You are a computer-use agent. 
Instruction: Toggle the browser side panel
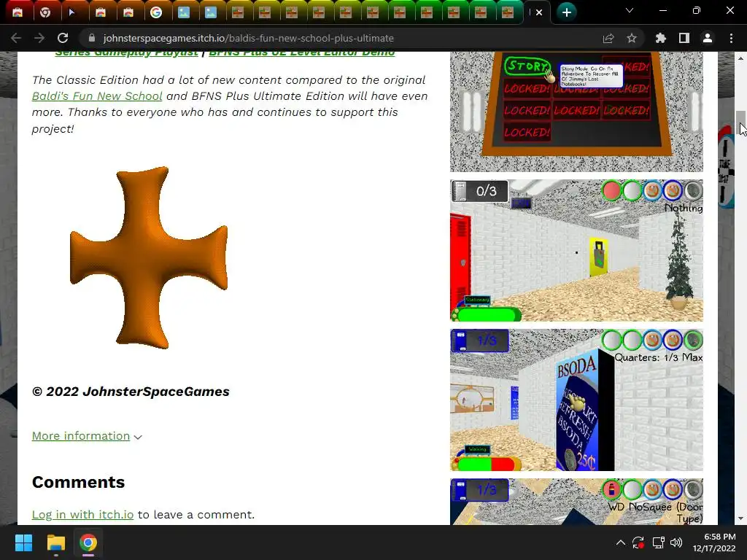point(684,38)
